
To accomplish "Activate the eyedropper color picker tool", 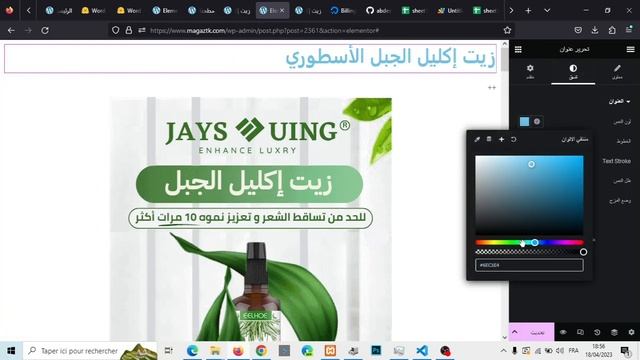I will coord(477,140).
